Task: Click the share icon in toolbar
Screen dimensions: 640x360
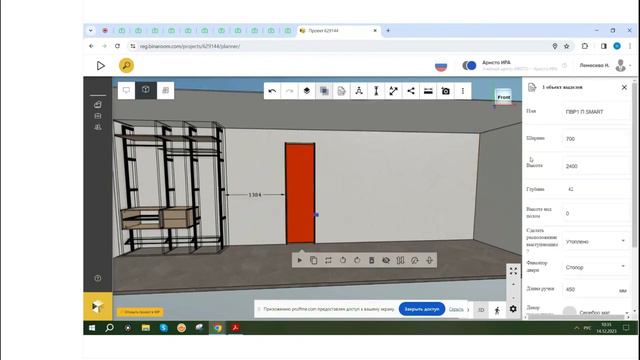Action: 411,91
